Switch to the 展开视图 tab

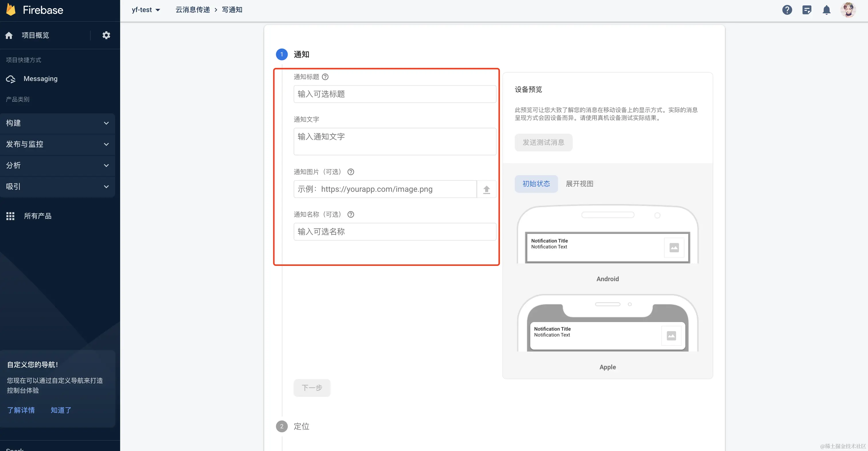point(579,184)
